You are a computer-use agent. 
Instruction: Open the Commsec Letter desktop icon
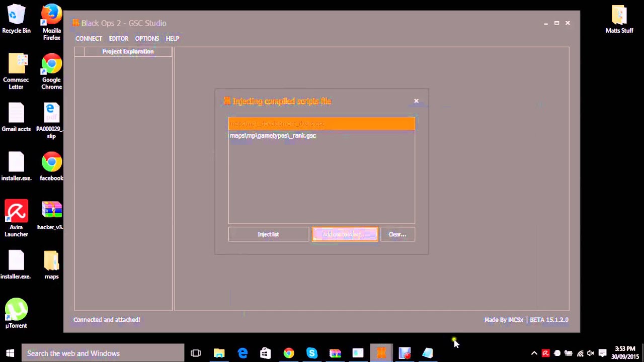(16, 71)
